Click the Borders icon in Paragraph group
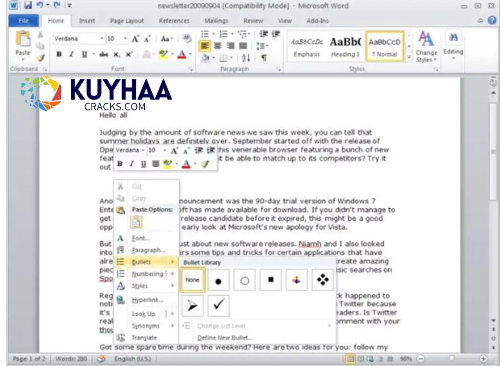 coord(223,59)
